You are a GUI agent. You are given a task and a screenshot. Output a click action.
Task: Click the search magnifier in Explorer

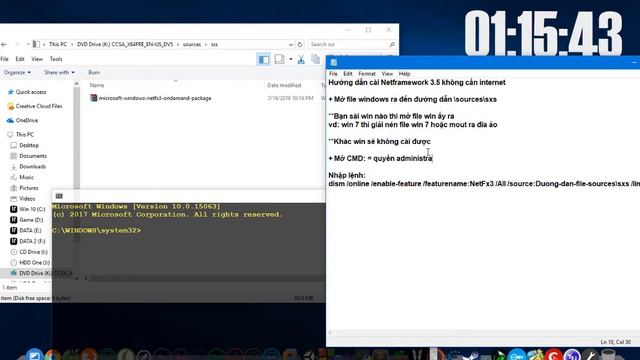(392, 44)
